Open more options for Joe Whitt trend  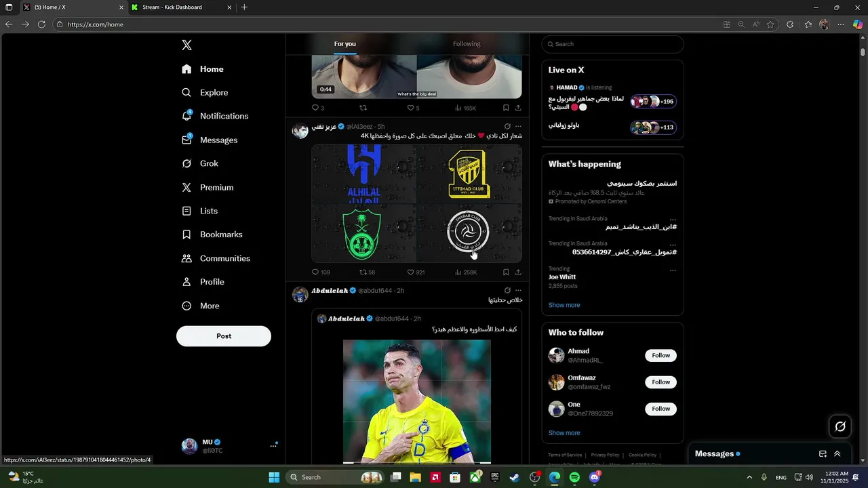point(673,270)
